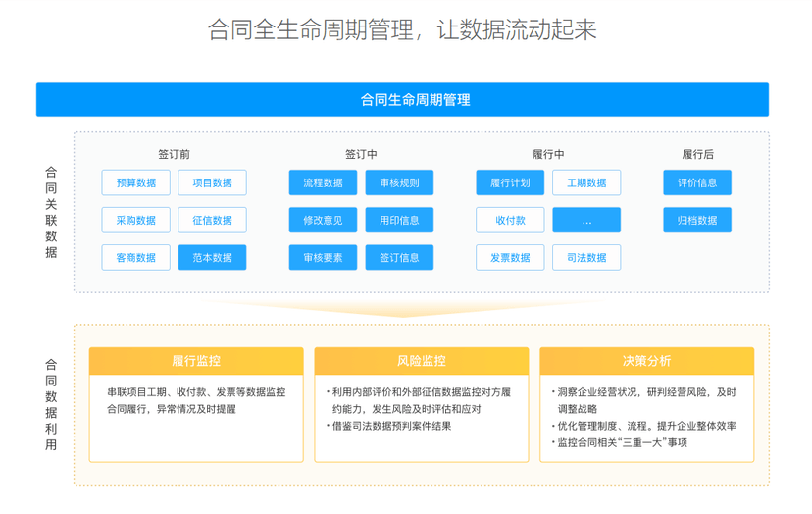
Task: Click the blue ellipsis box
Action: [x=586, y=220]
